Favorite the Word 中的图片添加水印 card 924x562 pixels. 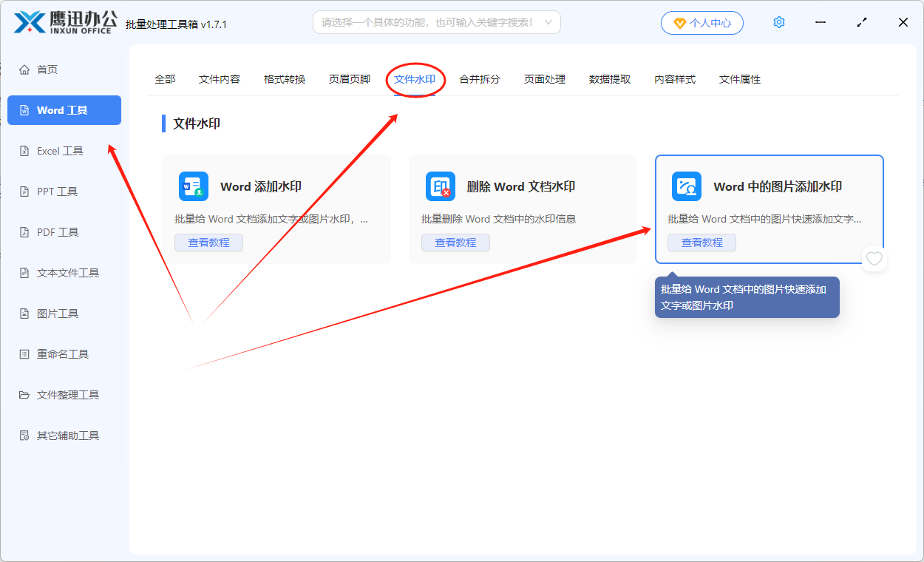pyautogui.click(x=874, y=259)
